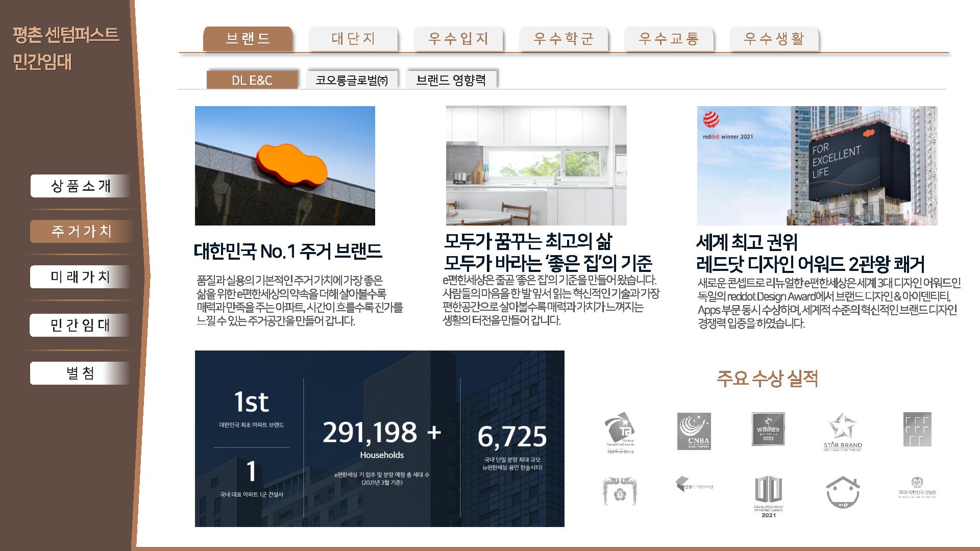Click the 2020 대한민국 건설상 award logo
980x551 pixels.
pos(917,488)
